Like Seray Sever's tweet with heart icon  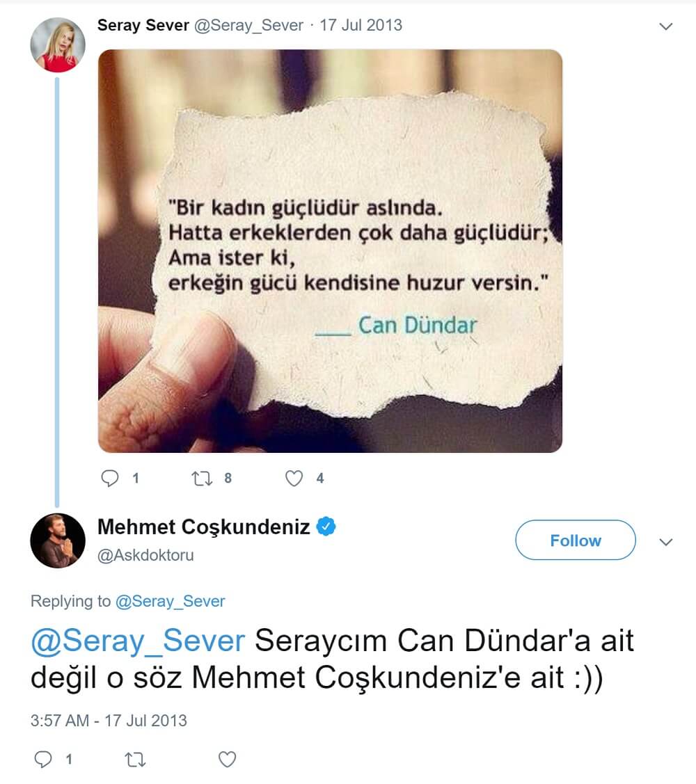pos(294,479)
